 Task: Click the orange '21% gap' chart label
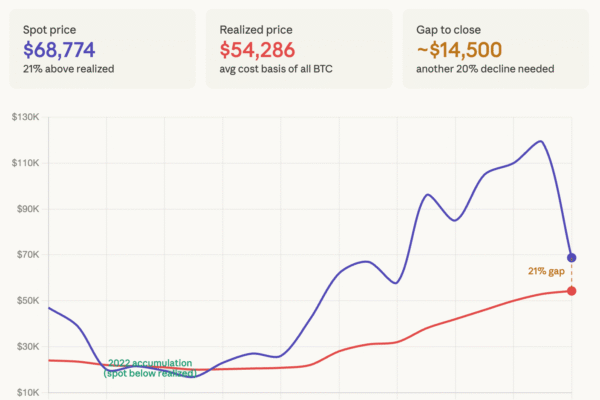pos(547,270)
